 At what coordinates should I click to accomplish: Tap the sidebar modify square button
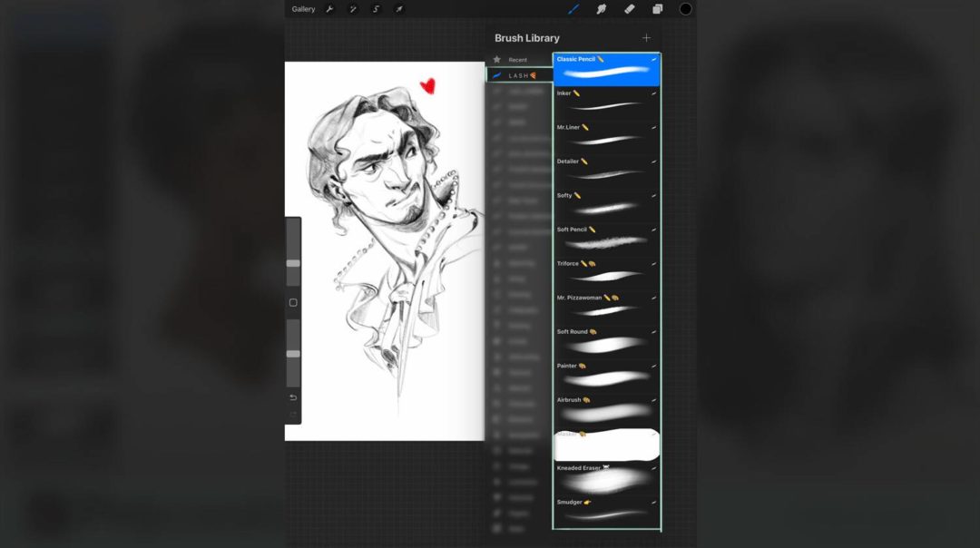tap(292, 303)
